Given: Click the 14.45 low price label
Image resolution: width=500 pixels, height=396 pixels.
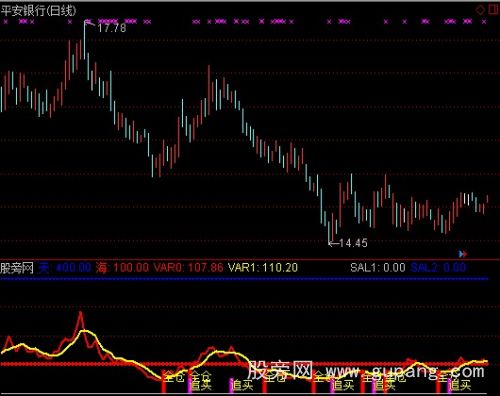Looking at the screenshot, I should click(x=353, y=243).
